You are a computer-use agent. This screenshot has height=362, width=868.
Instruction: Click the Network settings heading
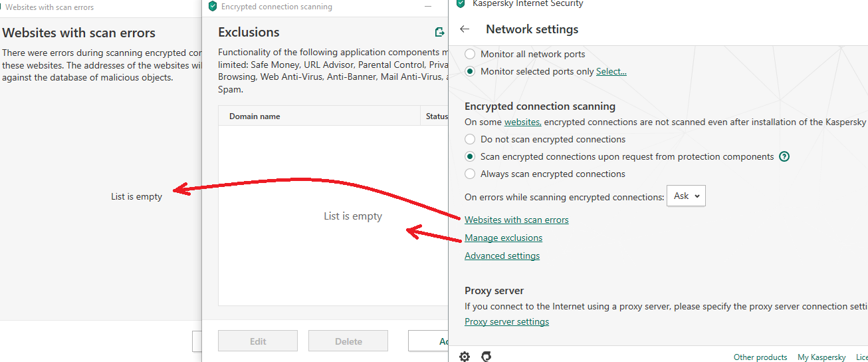point(532,29)
